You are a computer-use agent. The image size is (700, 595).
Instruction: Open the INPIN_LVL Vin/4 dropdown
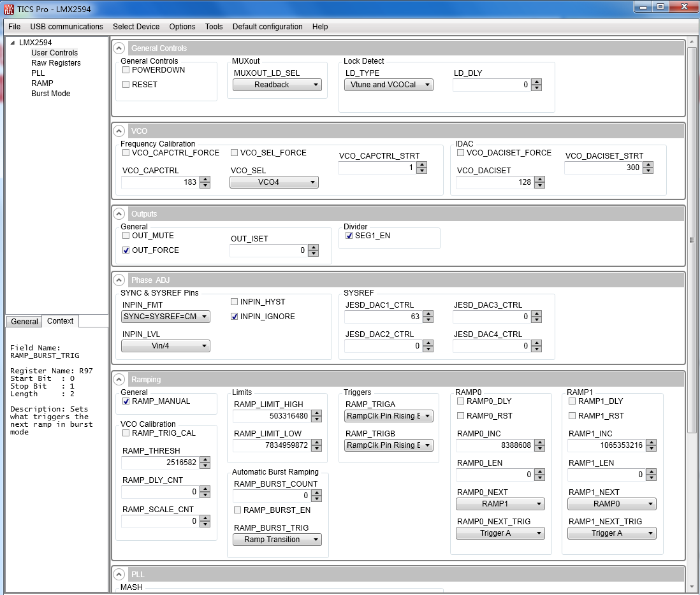click(x=166, y=346)
